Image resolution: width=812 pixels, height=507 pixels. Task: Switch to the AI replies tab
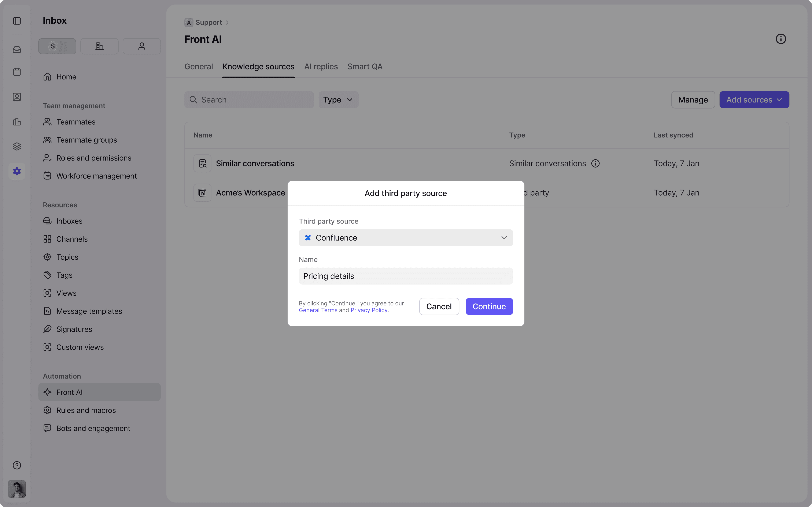[320, 66]
